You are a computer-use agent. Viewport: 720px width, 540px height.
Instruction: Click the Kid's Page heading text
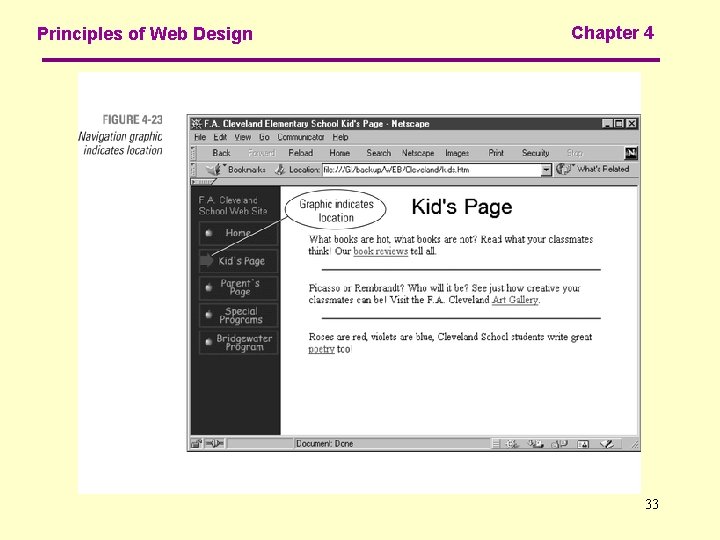[x=462, y=207]
